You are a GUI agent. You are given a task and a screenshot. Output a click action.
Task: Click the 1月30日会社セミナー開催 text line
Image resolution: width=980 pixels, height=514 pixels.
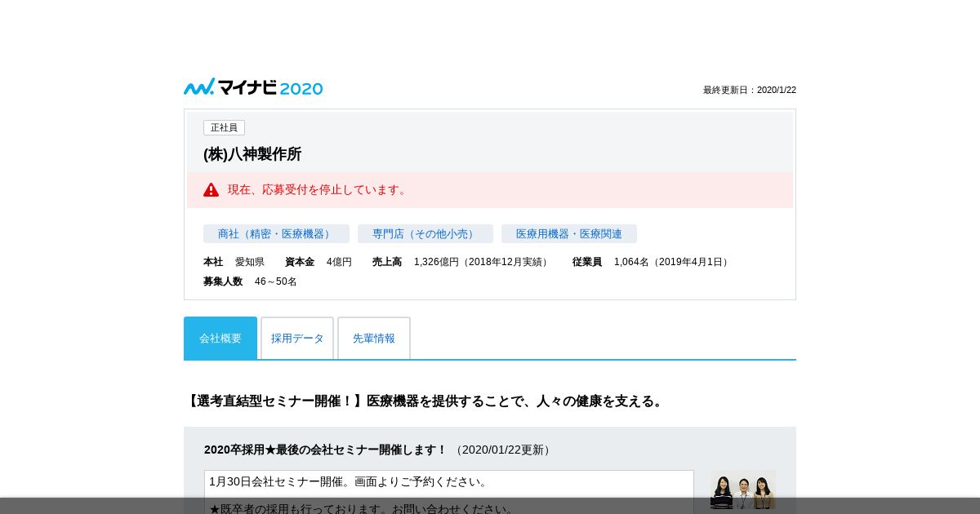coord(349,481)
